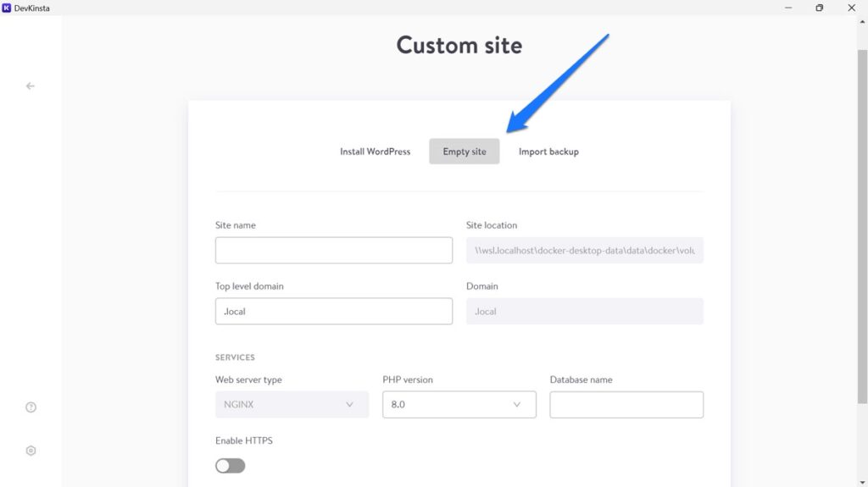Expand the PHP version dropdown
Viewport: 868px width, 487px height.
click(459, 405)
